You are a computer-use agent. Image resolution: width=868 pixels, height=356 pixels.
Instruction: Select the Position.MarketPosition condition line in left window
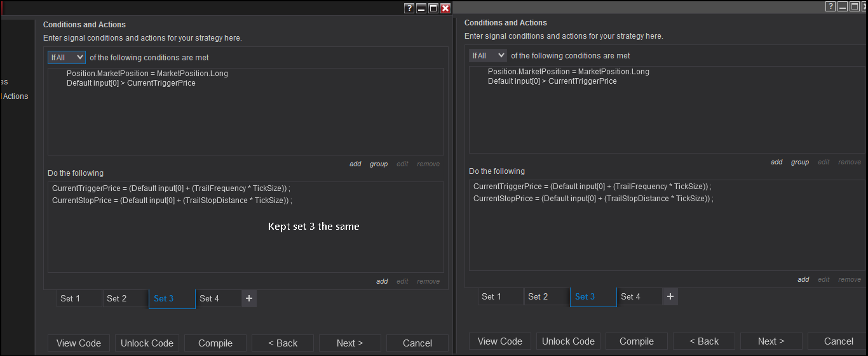coord(147,74)
